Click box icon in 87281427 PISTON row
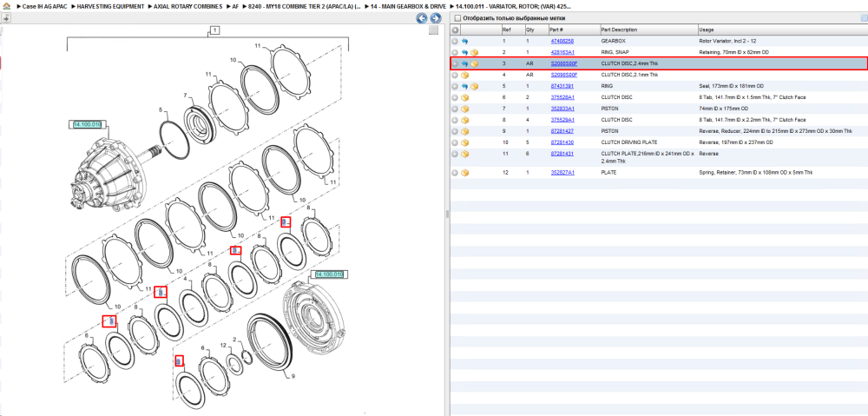The width and height of the screenshot is (868, 416). [465, 131]
